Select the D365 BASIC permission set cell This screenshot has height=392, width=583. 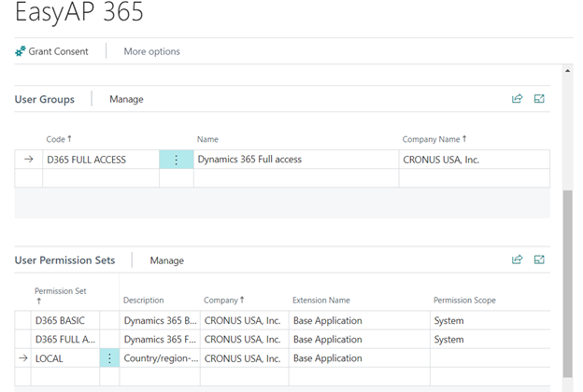(65, 320)
